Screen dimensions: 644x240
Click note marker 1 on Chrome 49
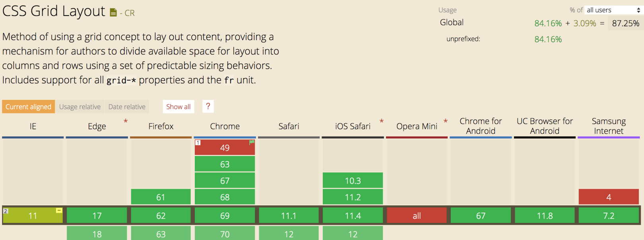[x=198, y=142]
